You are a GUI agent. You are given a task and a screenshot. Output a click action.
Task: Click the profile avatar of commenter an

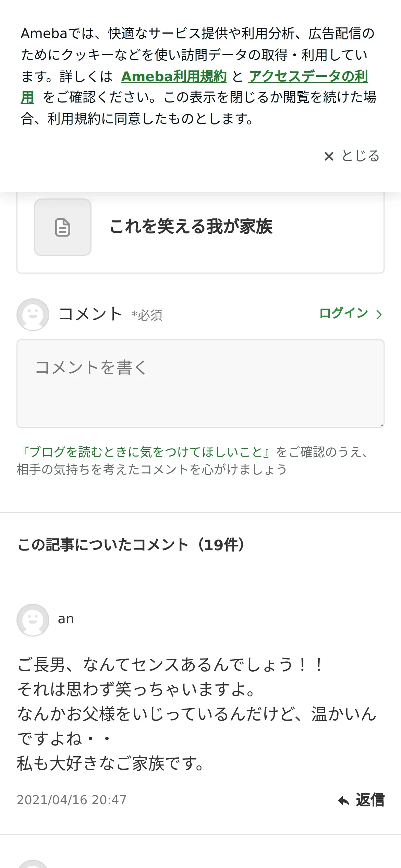pos(33,620)
